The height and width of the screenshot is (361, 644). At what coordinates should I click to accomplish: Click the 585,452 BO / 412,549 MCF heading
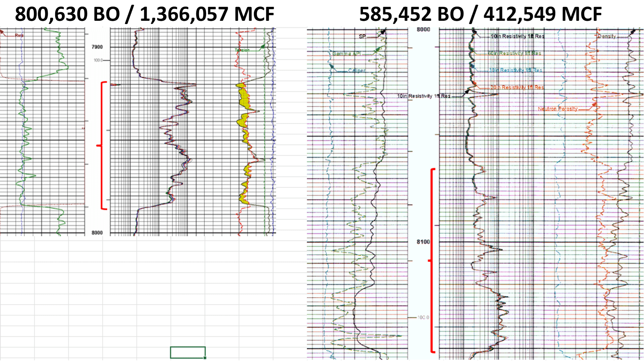click(x=480, y=14)
